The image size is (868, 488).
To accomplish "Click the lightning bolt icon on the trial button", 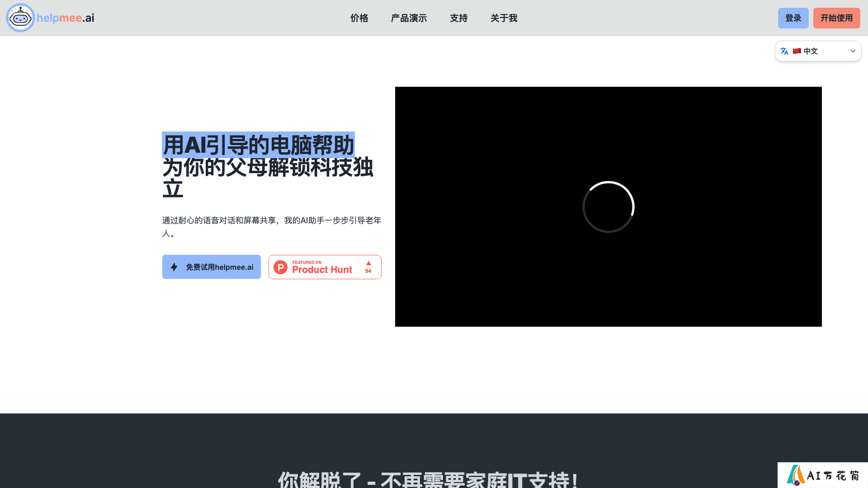I will pos(174,267).
